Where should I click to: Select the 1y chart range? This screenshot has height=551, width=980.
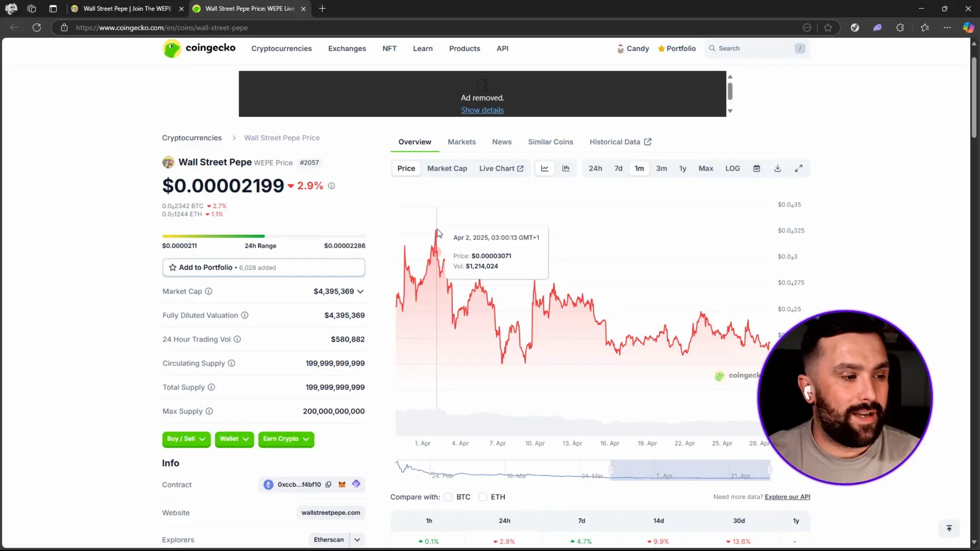coord(682,168)
